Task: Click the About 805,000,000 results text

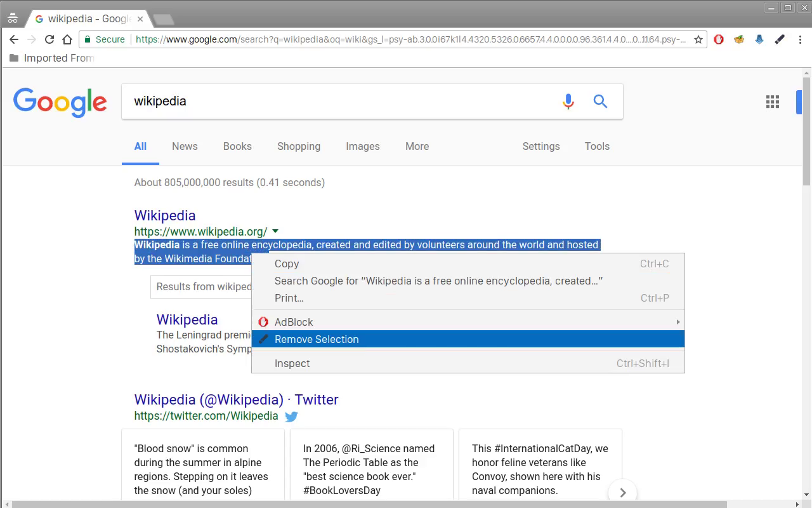Action: pyautogui.click(x=229, y=182)
